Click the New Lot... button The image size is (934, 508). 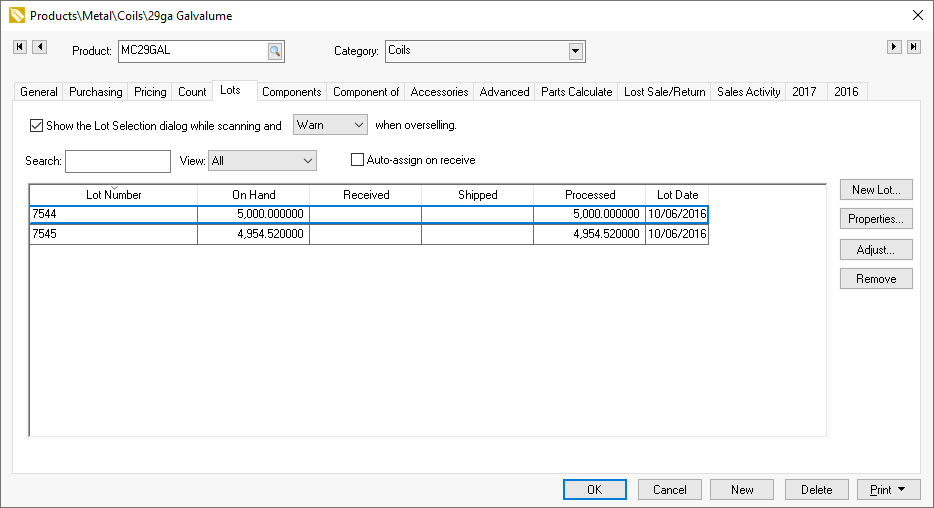coord(876,190)
